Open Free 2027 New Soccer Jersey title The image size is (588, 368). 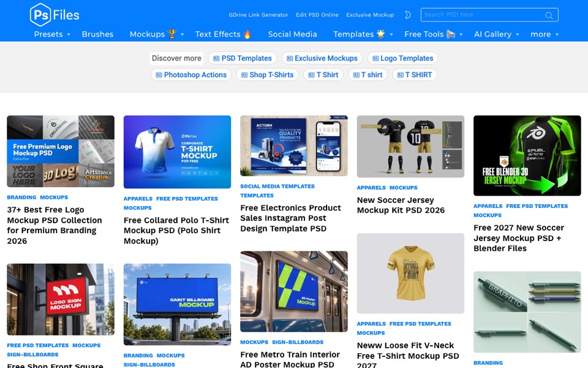pos(519,238)
